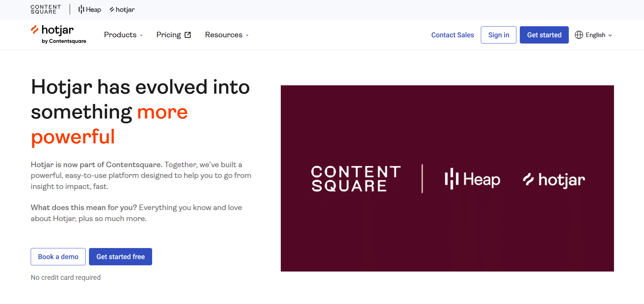Click the 'No credit card required' note
The height and width of the screenshot is (304, 644).
[66, 277]
